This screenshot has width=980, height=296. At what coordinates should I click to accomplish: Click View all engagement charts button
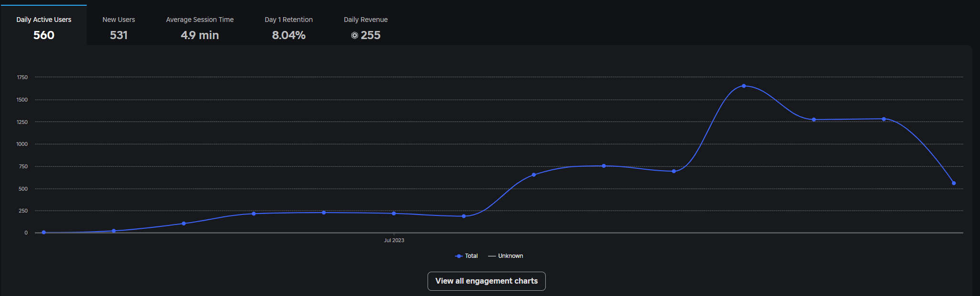[x=486, y=281]
